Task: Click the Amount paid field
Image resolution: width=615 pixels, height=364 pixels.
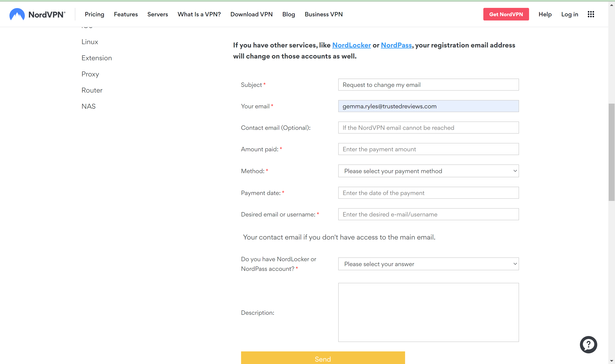Action: (428, 149)
